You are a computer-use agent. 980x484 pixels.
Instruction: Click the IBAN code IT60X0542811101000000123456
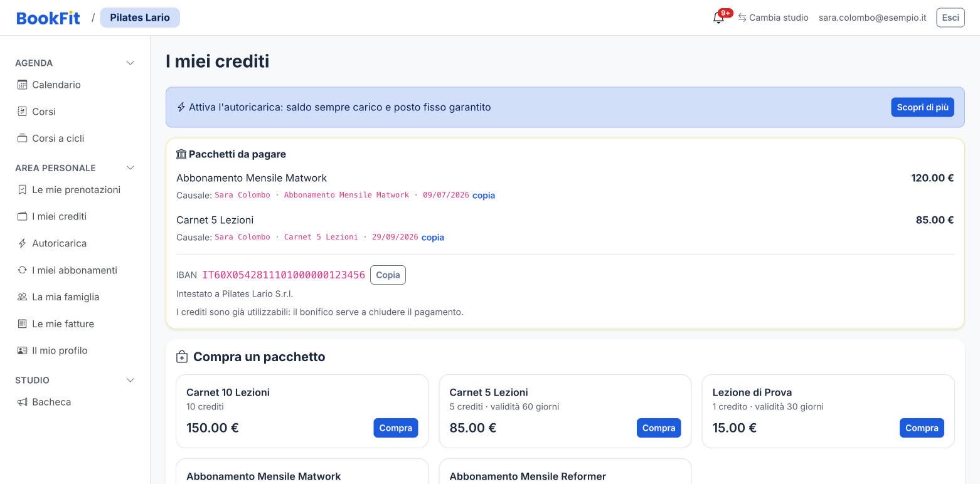tap(284, 275)
